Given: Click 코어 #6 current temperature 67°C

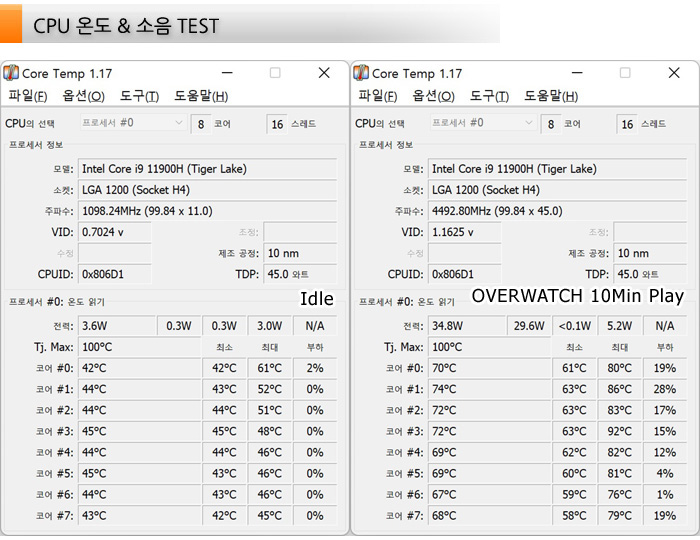Looking at the screenshot, I should pos(490,494).
